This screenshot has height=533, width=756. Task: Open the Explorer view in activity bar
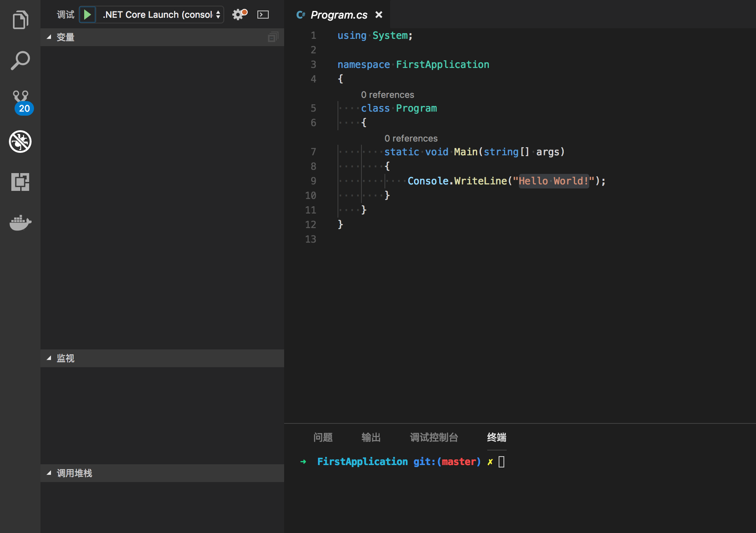tap(20, 20)
